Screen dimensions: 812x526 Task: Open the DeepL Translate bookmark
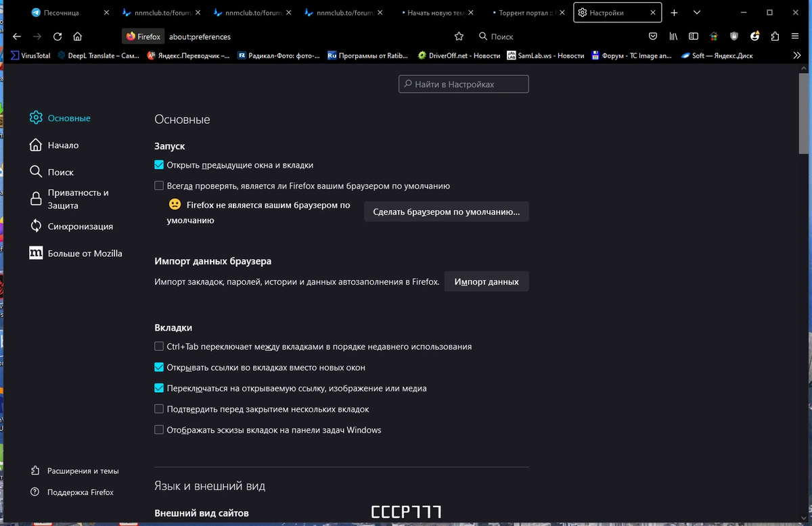click(99, 55)
